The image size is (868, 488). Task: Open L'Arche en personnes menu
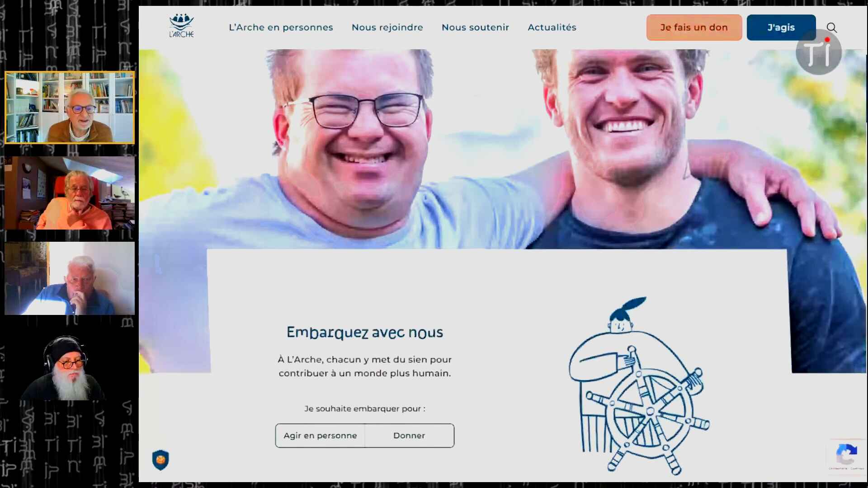click(x=281, y=28)
